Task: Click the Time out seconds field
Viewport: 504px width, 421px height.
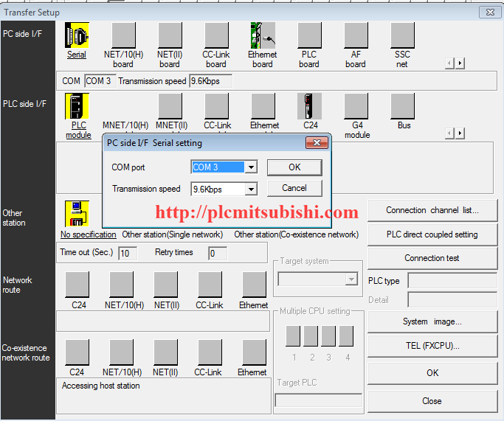Action: [128, 254]
